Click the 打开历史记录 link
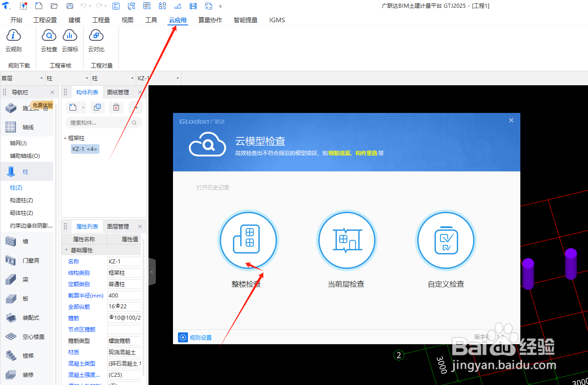 213,187
